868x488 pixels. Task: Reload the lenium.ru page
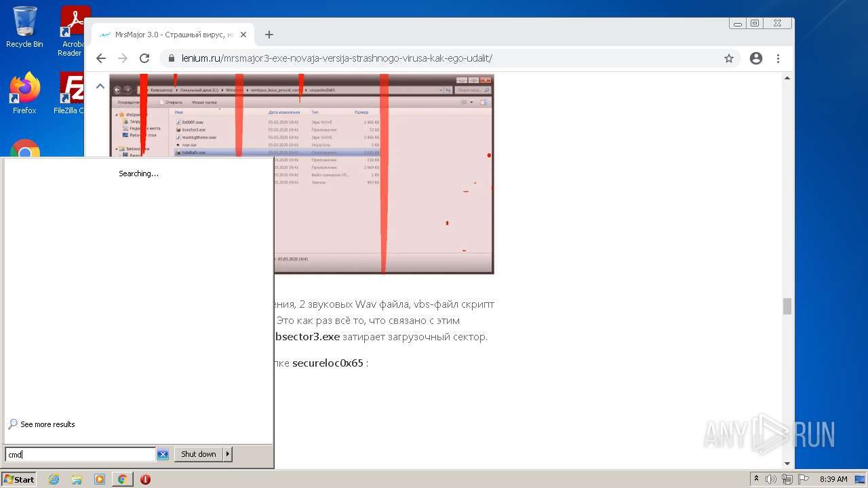pyautogui.click(x=144, y=58)
